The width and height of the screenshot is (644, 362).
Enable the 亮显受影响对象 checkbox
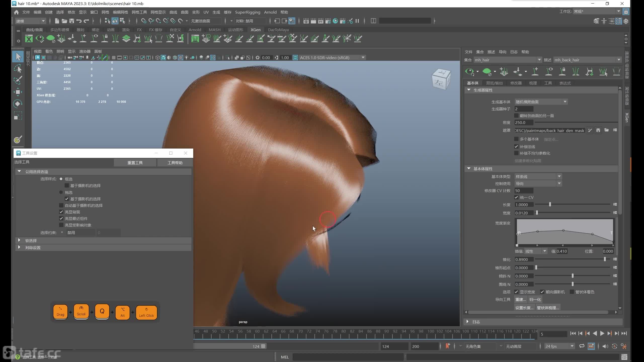61,225
